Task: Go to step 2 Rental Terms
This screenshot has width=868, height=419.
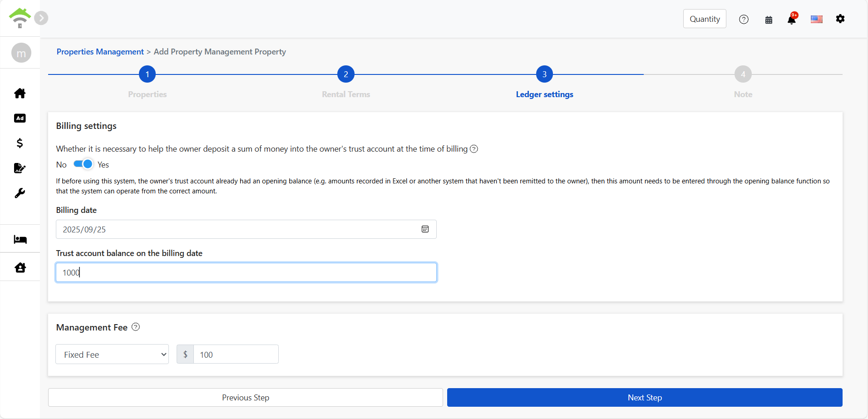Action: 346,74
